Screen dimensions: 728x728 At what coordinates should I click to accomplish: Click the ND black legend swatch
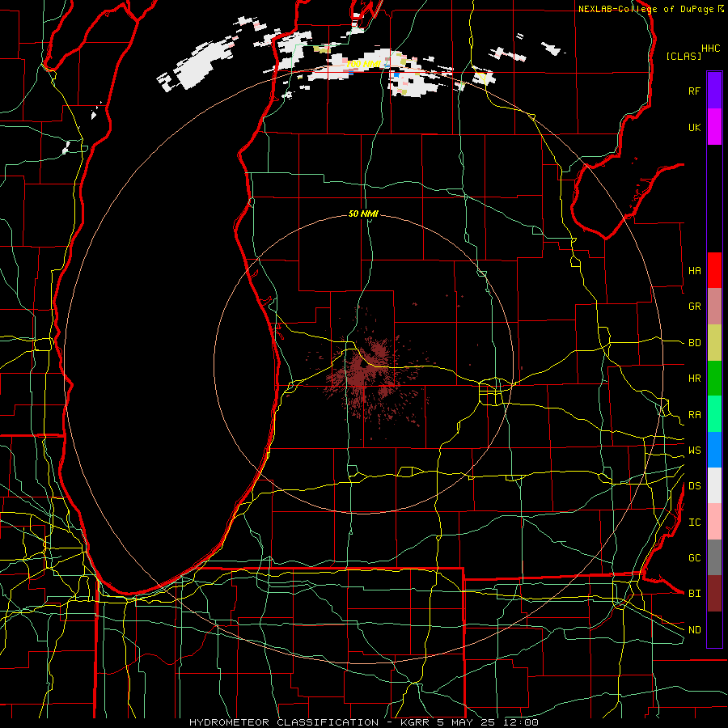pos(714,629)
